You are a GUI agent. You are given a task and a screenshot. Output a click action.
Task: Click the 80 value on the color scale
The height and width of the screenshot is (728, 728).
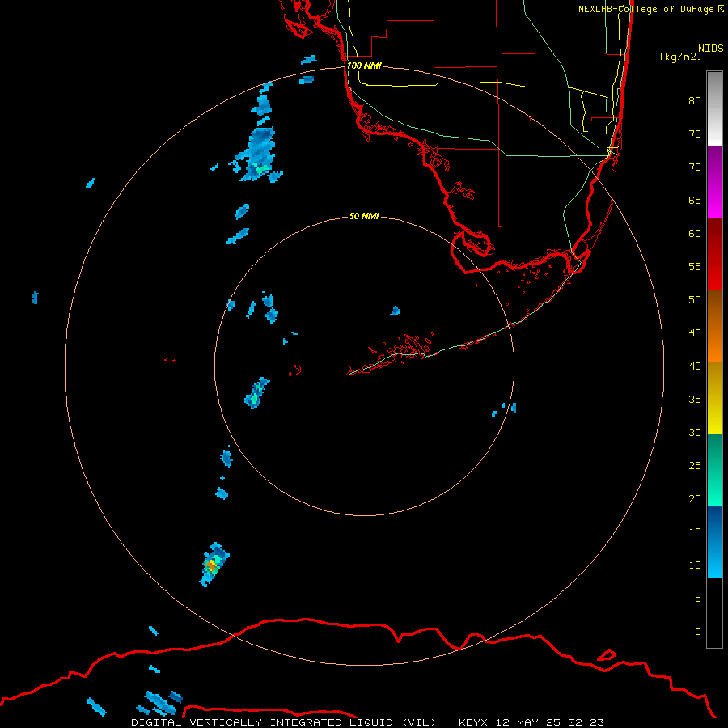pos(695,101)
